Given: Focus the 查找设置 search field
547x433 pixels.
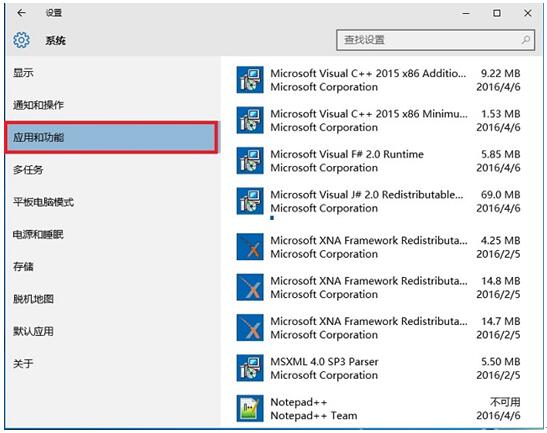Looking at the screenshot, I should [435, 40].
